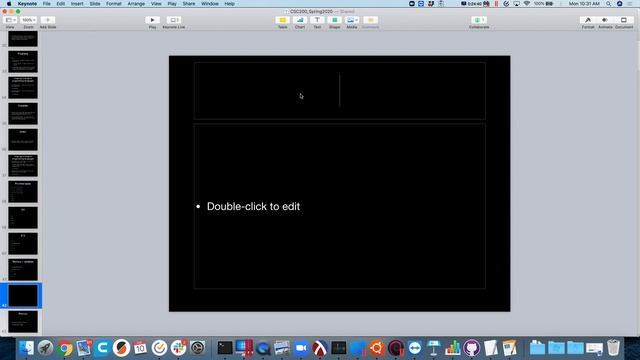Open the Play menu in menu bar

point(172,4)
